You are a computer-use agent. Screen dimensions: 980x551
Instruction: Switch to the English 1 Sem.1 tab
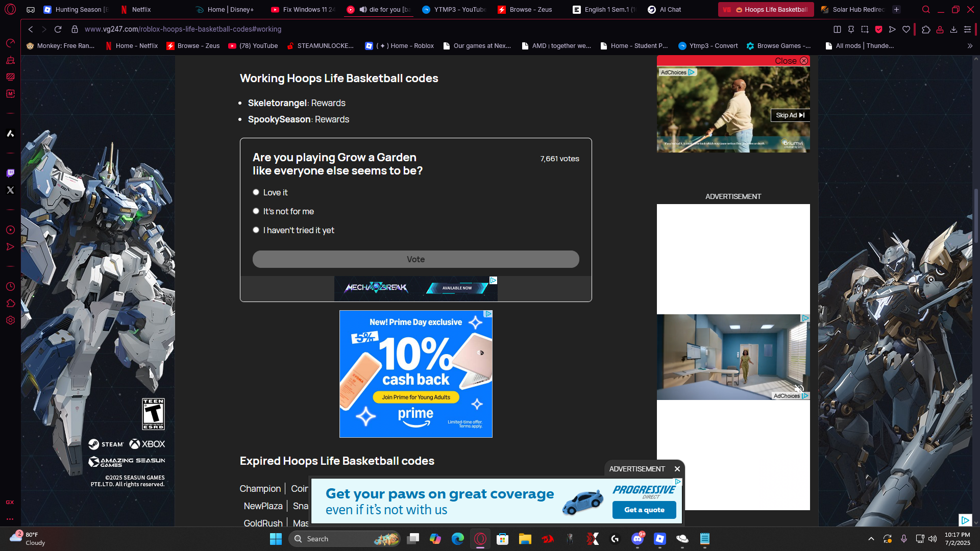605,9
